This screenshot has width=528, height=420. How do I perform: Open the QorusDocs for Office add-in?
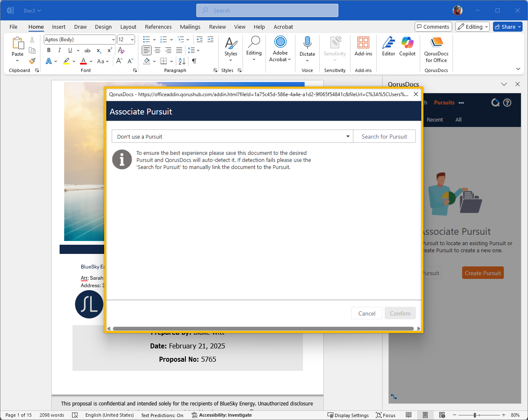(x=436, y=50)
